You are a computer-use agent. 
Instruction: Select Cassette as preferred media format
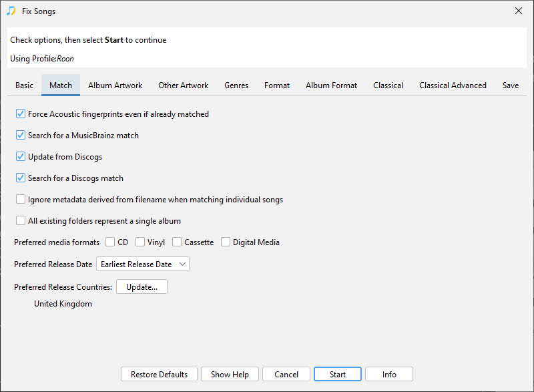pyautogui.click(x=177, y=242)
